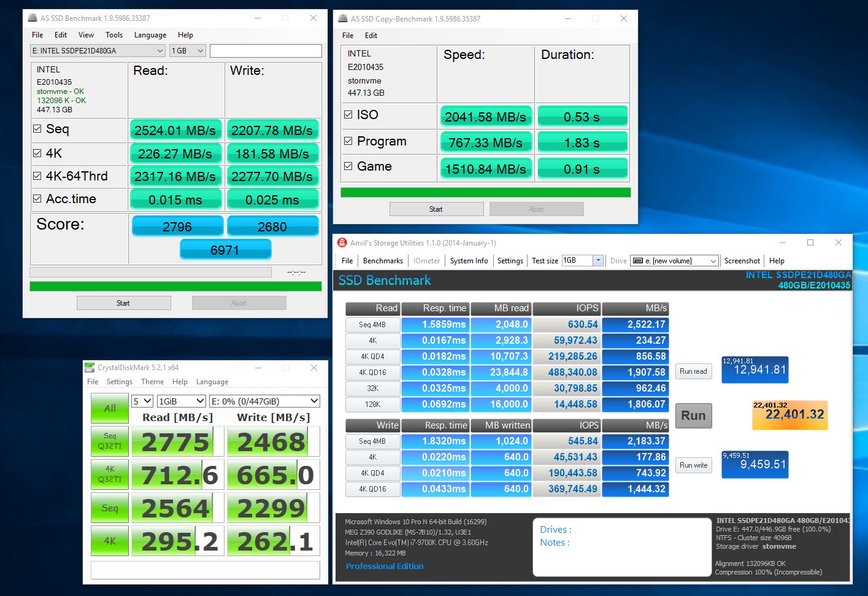Click green 4K test button in CrystalDiskMark
Screen dimensions: 868x596
coord(110,541)
